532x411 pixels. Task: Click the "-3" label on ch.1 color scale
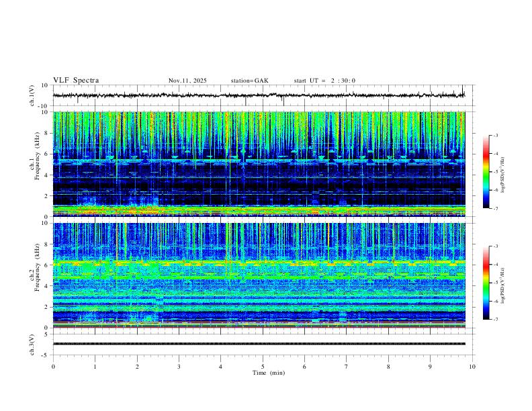click(x=495, y=135)
